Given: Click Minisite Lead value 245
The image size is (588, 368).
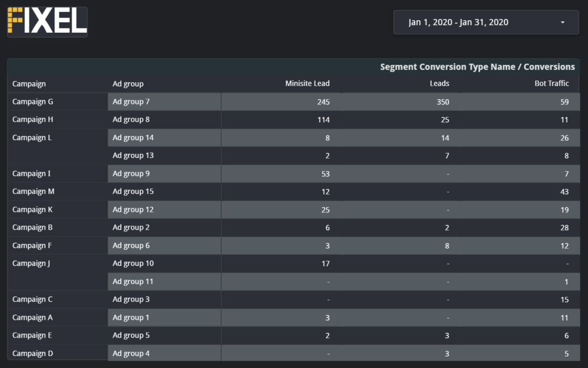Looking at the screenshot, I should (x=323, y=102).
